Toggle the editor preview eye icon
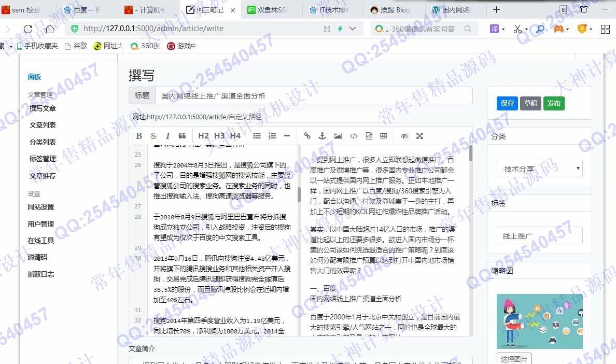The width and height of the screenshot is (616, 364). (404, 136)
